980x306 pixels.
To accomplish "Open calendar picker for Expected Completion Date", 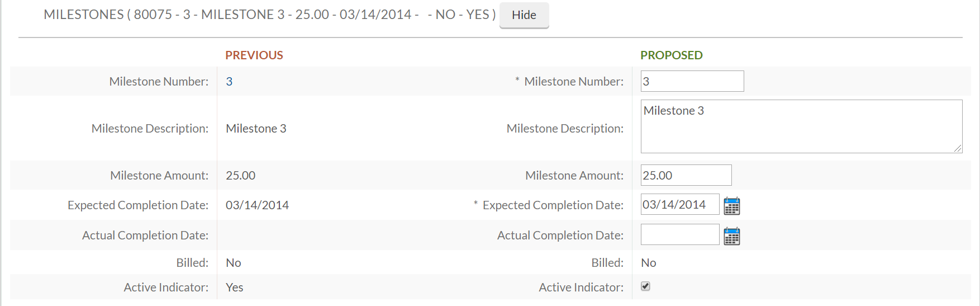I will click(x=731, y=206).
